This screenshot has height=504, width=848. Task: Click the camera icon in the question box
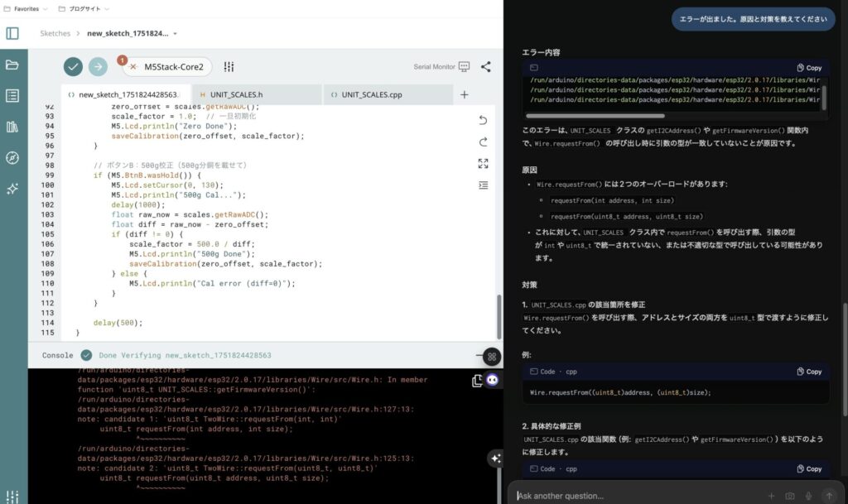click(x=789, y=496)
